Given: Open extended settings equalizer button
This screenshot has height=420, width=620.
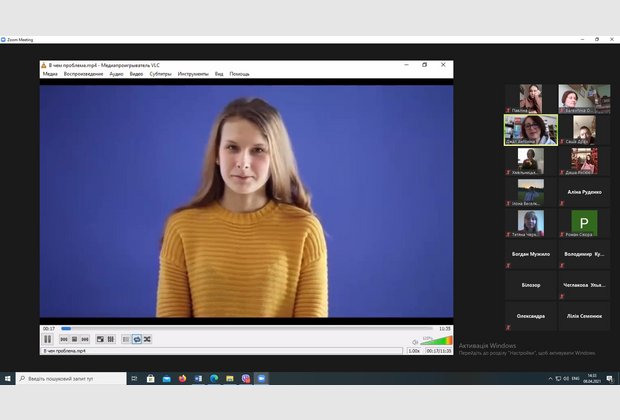Looking at the screenshot, I should click(x=111, y=340).
